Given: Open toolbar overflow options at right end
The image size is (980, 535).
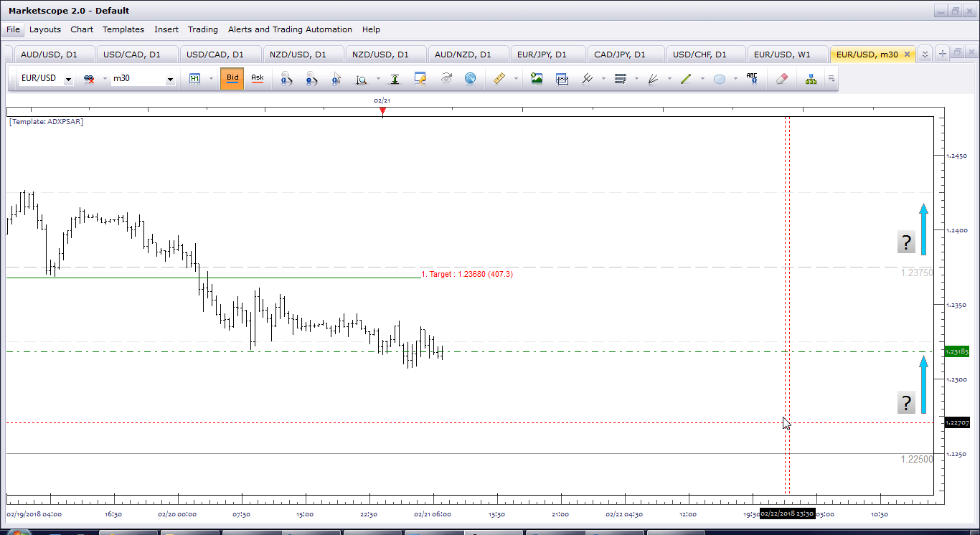Looking at the screenshot, I should click(x=831, y=79).
